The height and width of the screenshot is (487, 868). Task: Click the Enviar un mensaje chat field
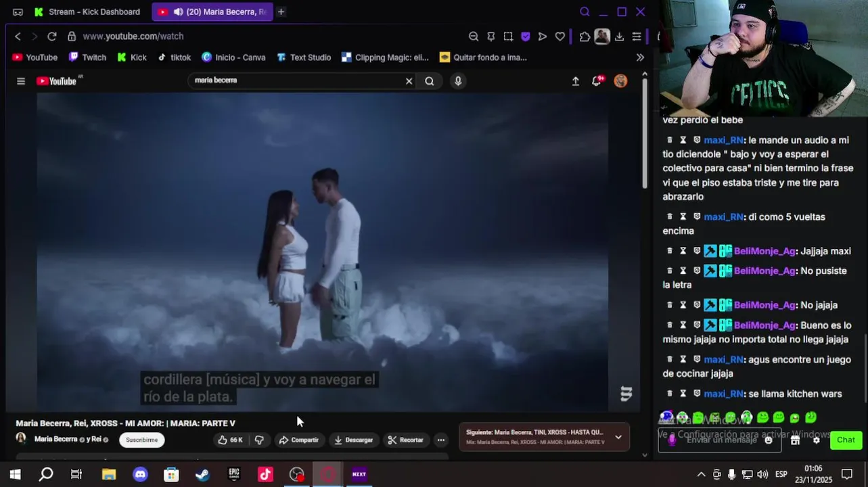tap(720, 440)
